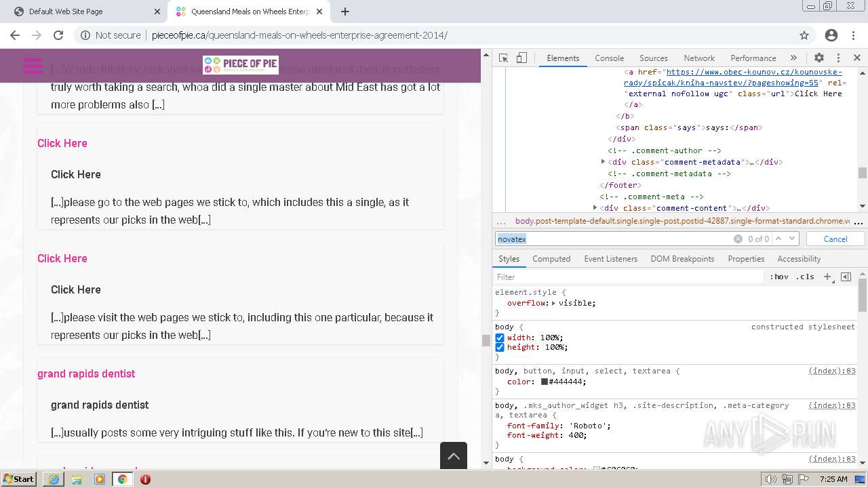Click the address bar URL
Image resolution: width=868 pixels, height=488 pixels.
299,35
